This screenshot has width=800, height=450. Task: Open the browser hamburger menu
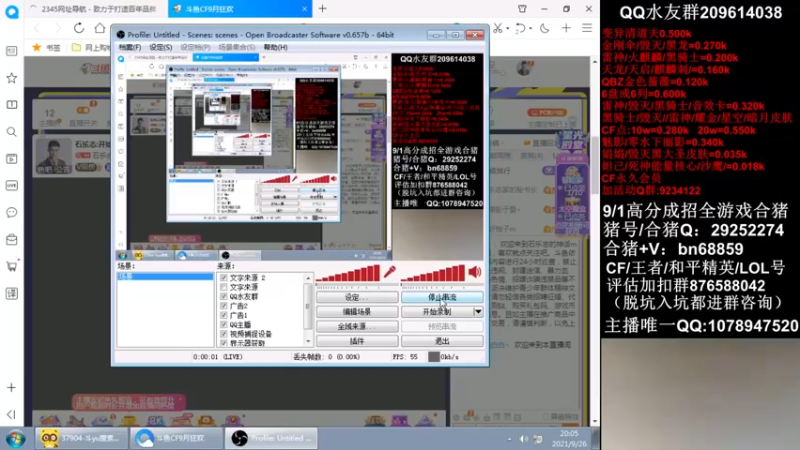coord(587,28)
